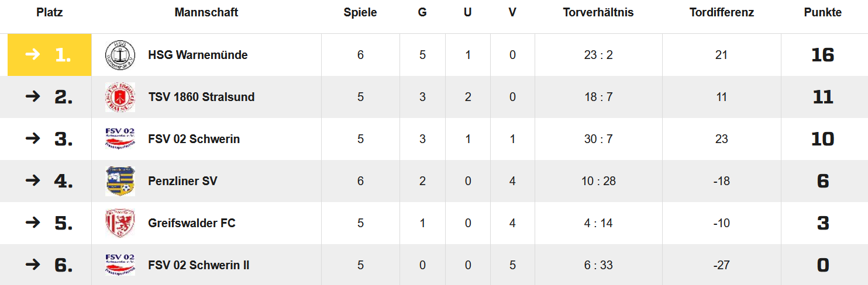The height and width of the screenshot is (285, 868).
Task: Click the Penzliner SV blue-yellow crest
Action: 120,181
